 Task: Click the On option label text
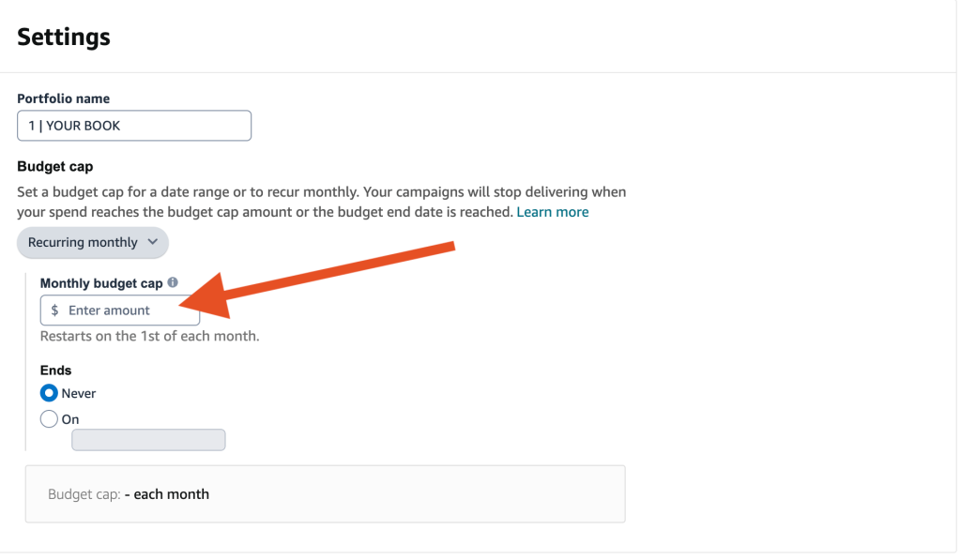(x=69, y=419)
